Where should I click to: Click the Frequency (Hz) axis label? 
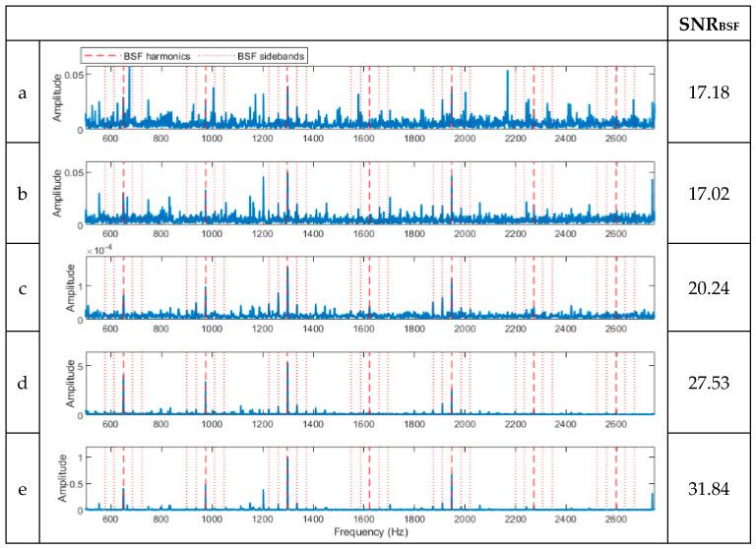click(371, 532)
